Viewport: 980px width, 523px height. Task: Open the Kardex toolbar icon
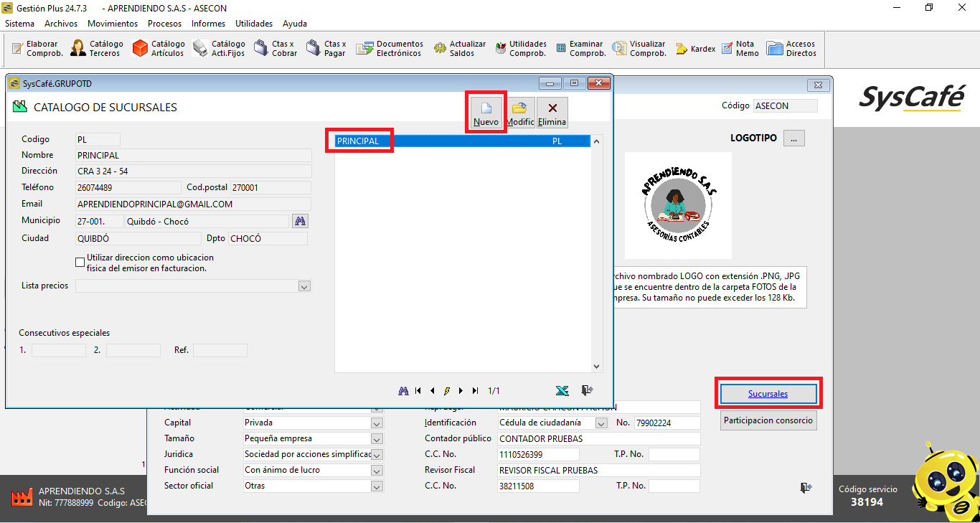pyautogui.click(x=695, y=49)
